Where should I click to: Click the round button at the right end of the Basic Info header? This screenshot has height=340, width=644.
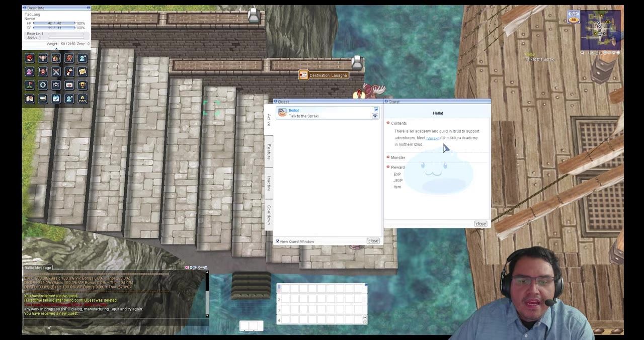89,8
